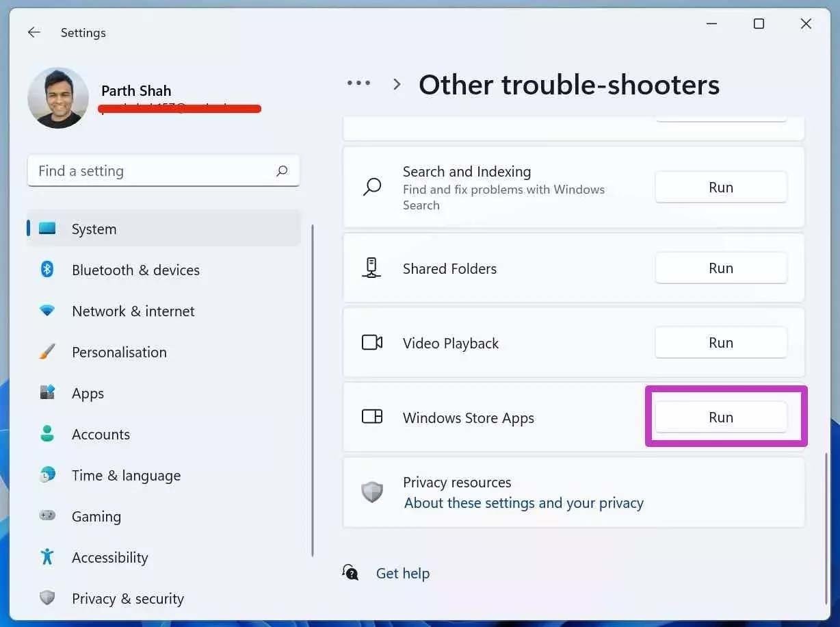
Task: Run the Search and Indexing troubleshooter
Action: click(721, 187)
